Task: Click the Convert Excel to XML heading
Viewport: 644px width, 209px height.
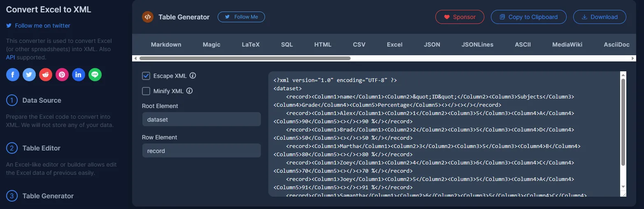Action: (x=49, y=9)
